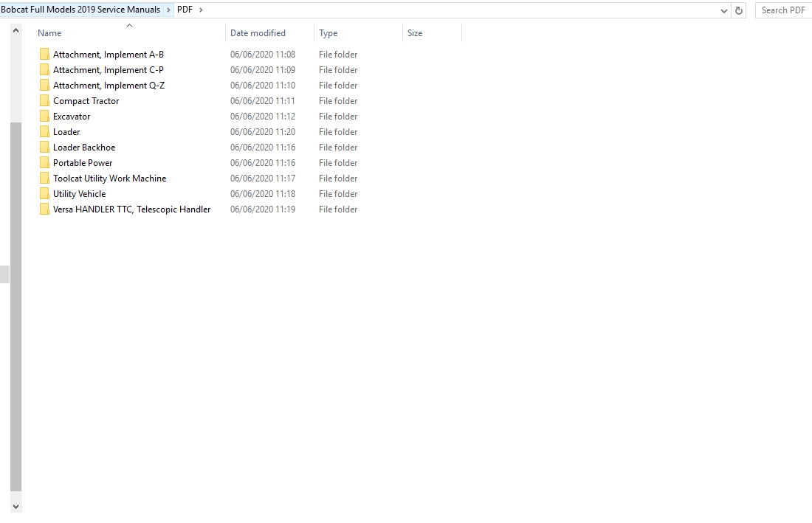812x523 pixels.
Task: Click the date 06/06/2020 11:19
Action: [263, 209]
